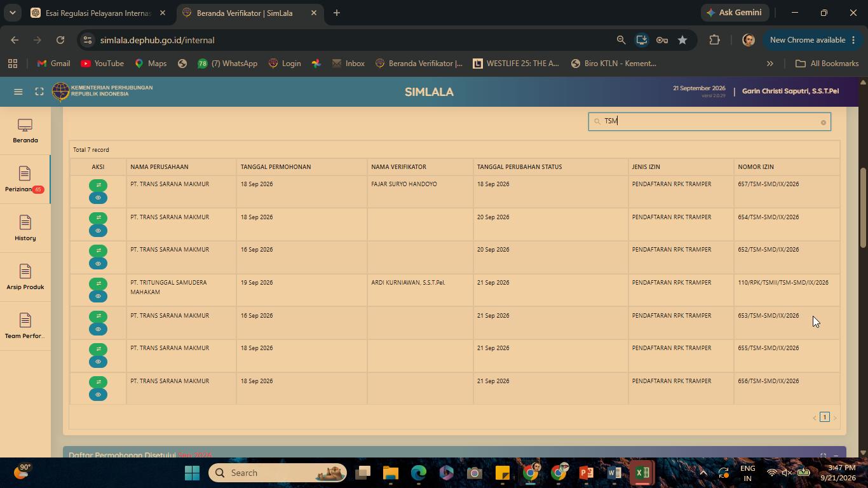This screenshot has width=868, height=488.
Task: Open Chrome tab search dropdown arrow
Action: coord(13,13)
